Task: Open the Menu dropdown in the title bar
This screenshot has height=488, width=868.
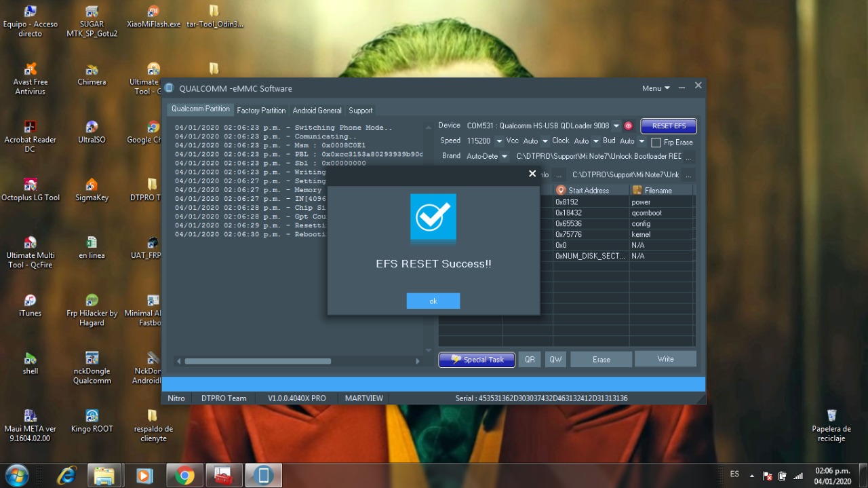Action: 656,88
